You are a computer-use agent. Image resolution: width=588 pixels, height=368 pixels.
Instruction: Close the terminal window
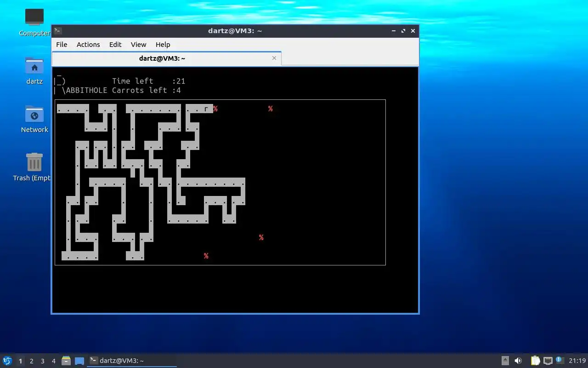point(413,31)
